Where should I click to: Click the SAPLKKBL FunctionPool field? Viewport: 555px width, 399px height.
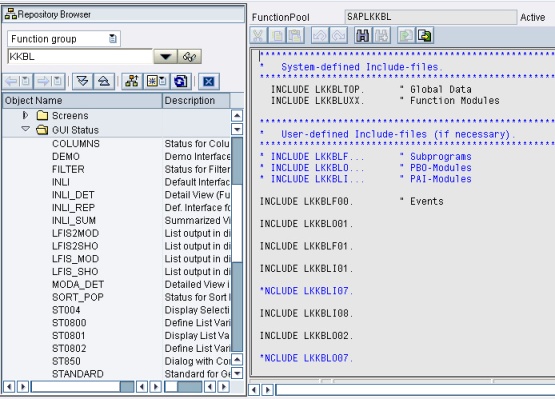tap(430, 17)
